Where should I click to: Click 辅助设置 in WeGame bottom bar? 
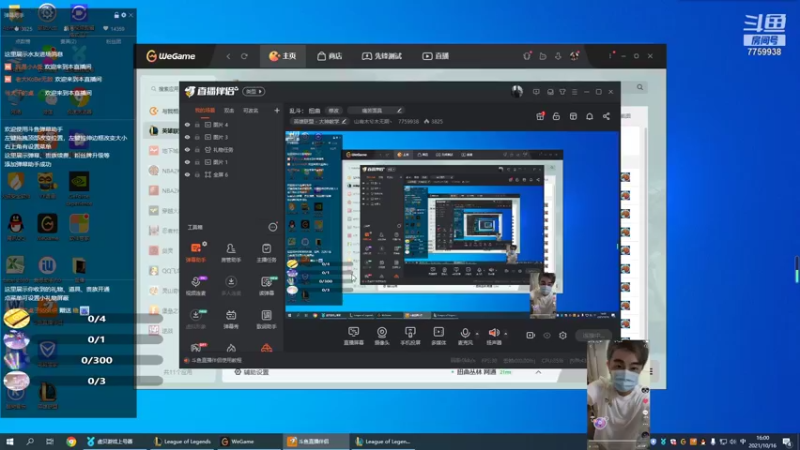point(252,372)
